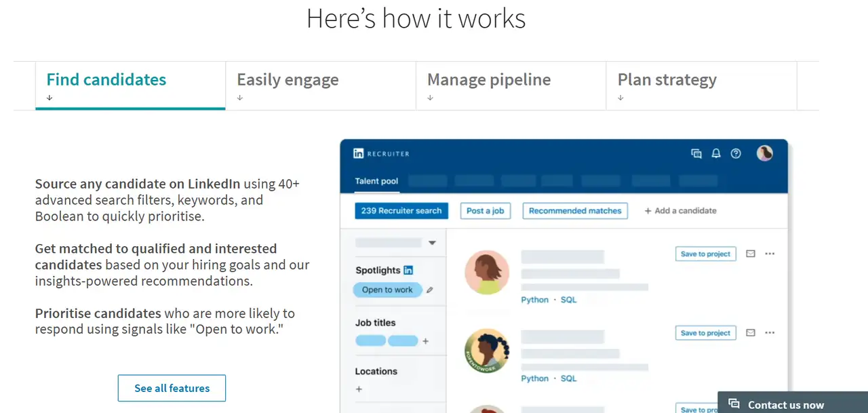Click the See all features button
Viewport: 868px width, 413px height.
point(172,388)
